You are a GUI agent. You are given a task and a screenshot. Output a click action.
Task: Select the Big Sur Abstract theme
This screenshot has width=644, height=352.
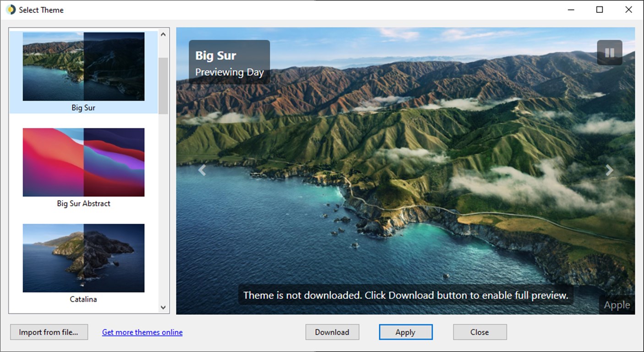pos(83,162)
